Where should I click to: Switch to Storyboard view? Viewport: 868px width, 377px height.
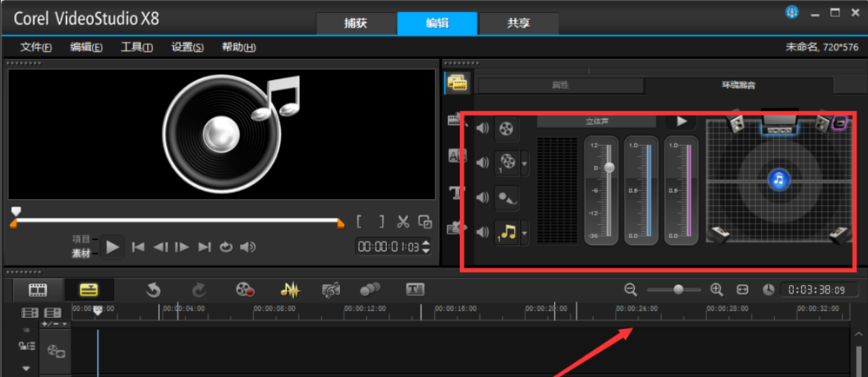pos(37,289)
